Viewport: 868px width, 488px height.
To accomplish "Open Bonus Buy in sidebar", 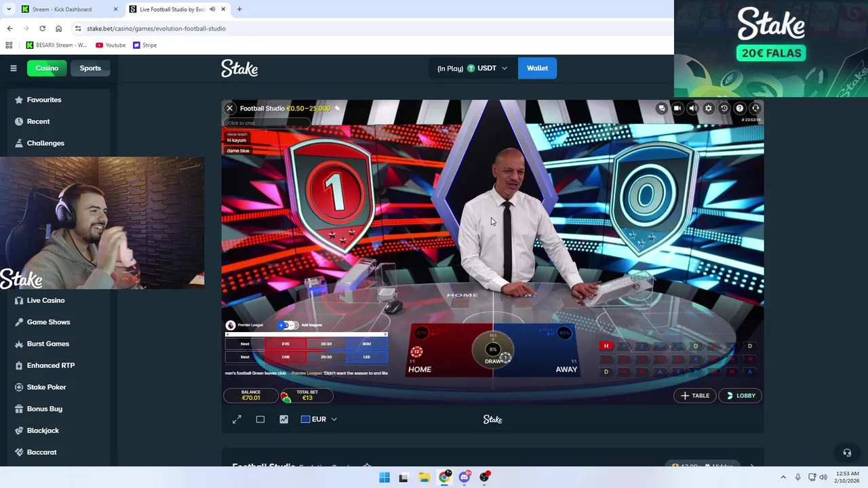I will click(x=44, y=409).
